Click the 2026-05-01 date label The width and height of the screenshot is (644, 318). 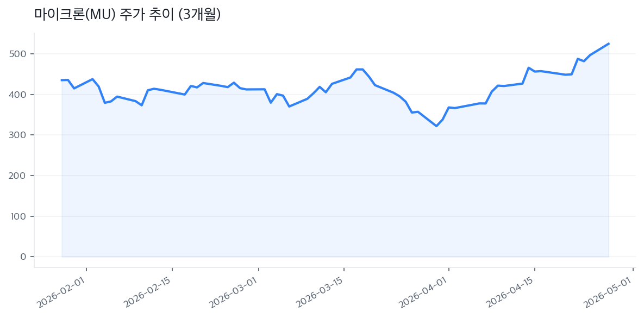608,292
